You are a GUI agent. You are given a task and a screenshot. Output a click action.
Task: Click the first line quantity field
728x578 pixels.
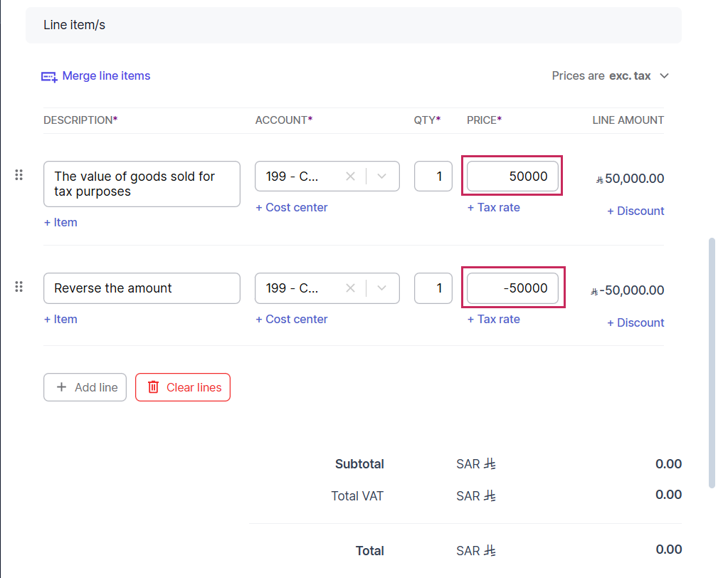(433, 177)
